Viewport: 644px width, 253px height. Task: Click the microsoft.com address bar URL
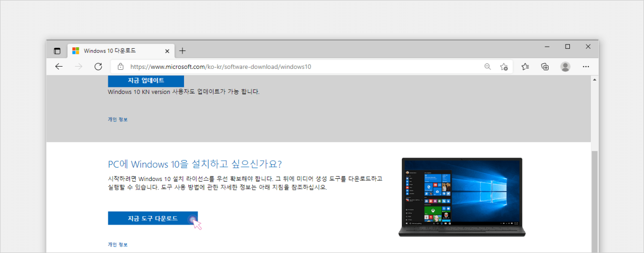tap(221, 67)
